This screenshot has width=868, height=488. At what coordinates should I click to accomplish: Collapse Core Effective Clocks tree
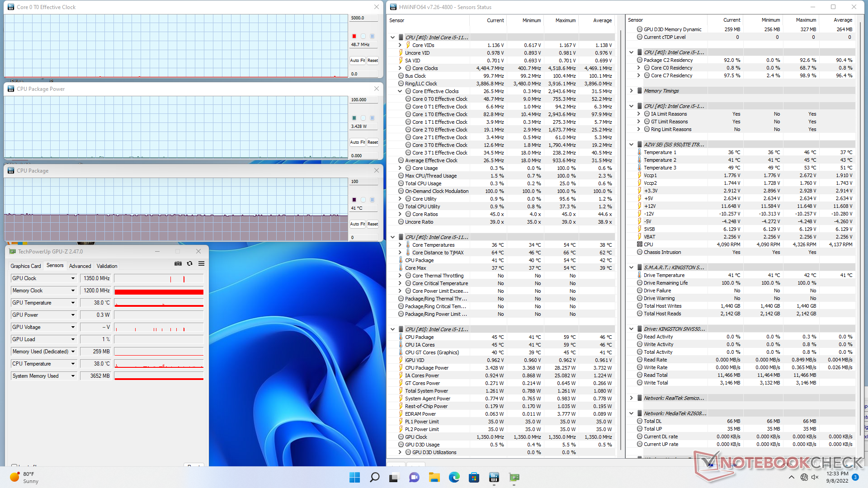(400, 91)
